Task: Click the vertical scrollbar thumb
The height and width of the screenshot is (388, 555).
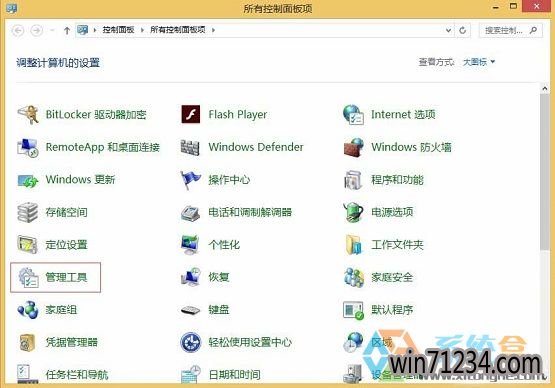Action: tap(545, 172)
